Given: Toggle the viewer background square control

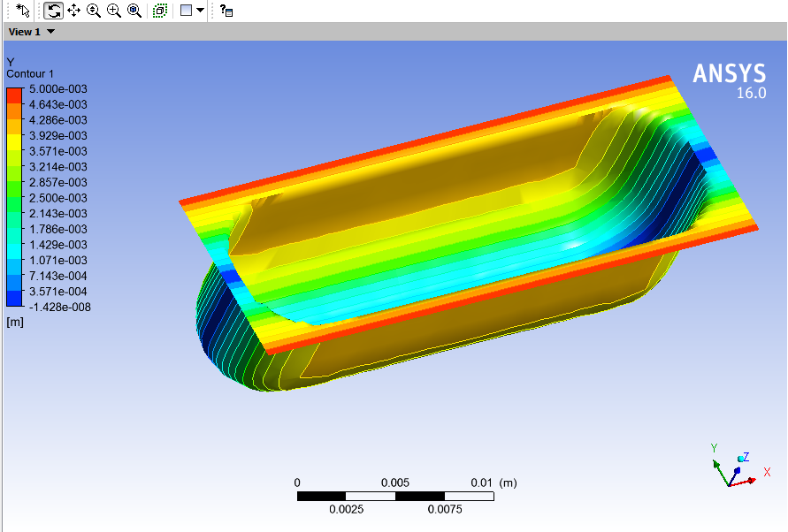Looking at the screenshot, I should tap(185, 11).
